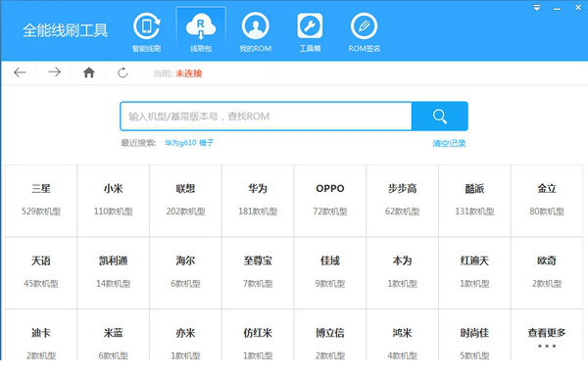Click recent search 华为g610
588x374 pixels.
(180, 143)
